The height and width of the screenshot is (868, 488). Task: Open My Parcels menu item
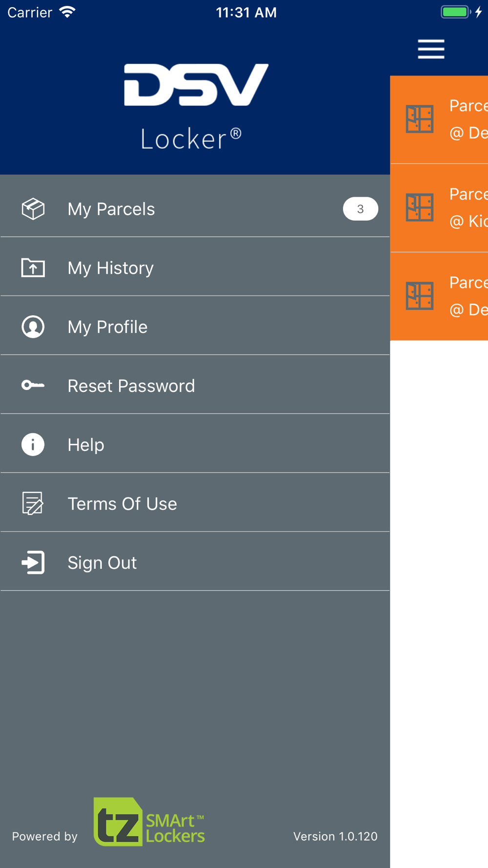click(195, 209)
